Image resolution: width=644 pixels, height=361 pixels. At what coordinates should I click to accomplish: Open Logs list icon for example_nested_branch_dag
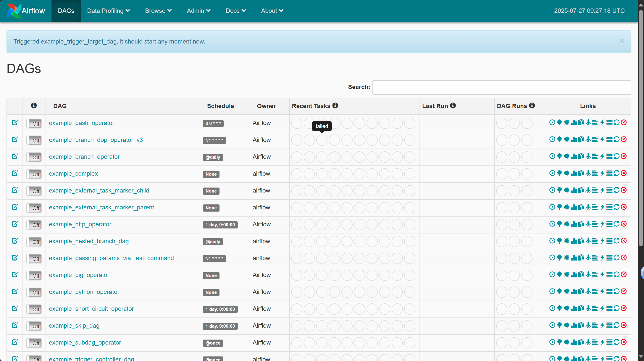610,241
